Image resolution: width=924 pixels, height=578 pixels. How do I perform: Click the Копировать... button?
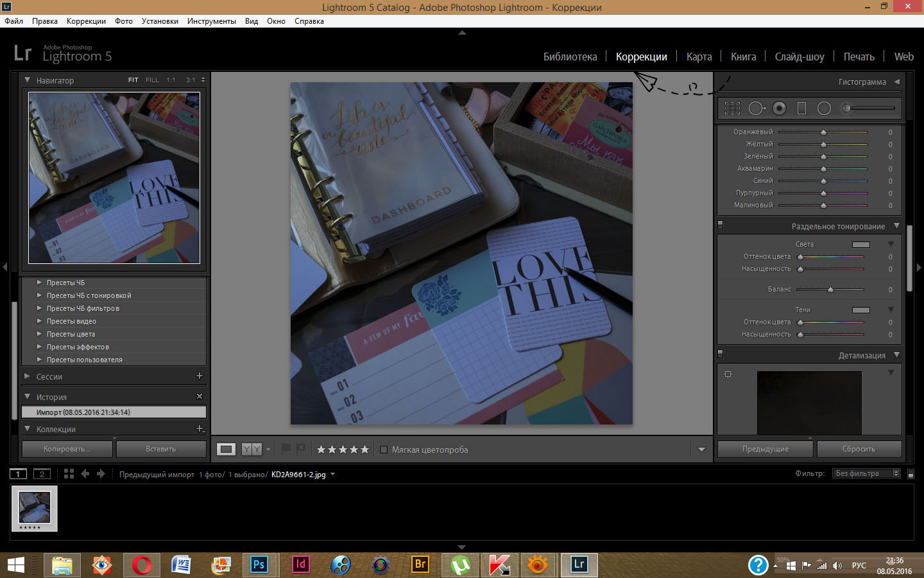pyautogui.click(x=67, y=449)
